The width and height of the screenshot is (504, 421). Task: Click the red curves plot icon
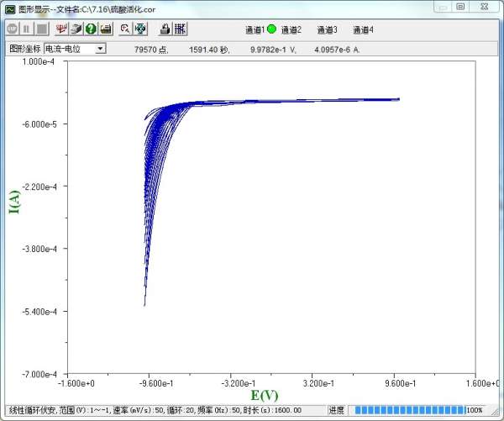[61, 29]
